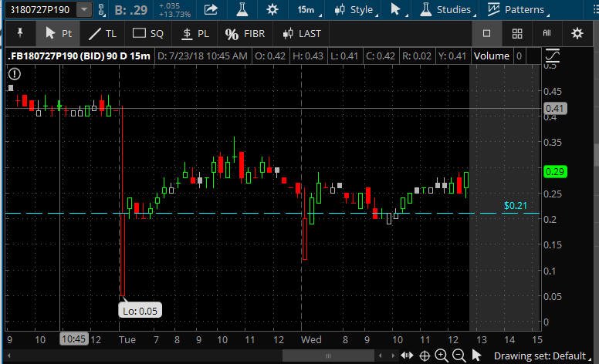Click the zoom in magnifier icon
The width and height of the screenshot is (599, 364).
pos(442,356)
